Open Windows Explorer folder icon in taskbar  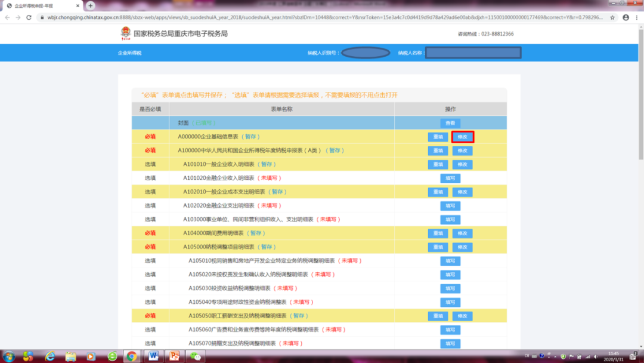click(70, 356)
